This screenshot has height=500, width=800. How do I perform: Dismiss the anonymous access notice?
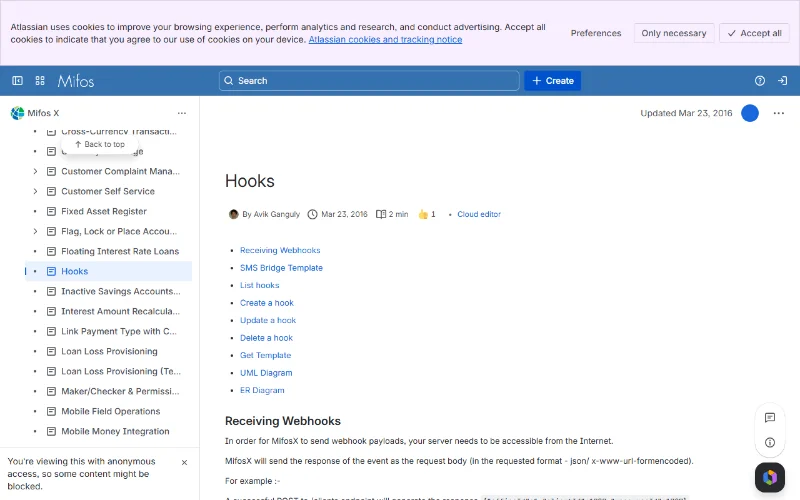[184, 462]
